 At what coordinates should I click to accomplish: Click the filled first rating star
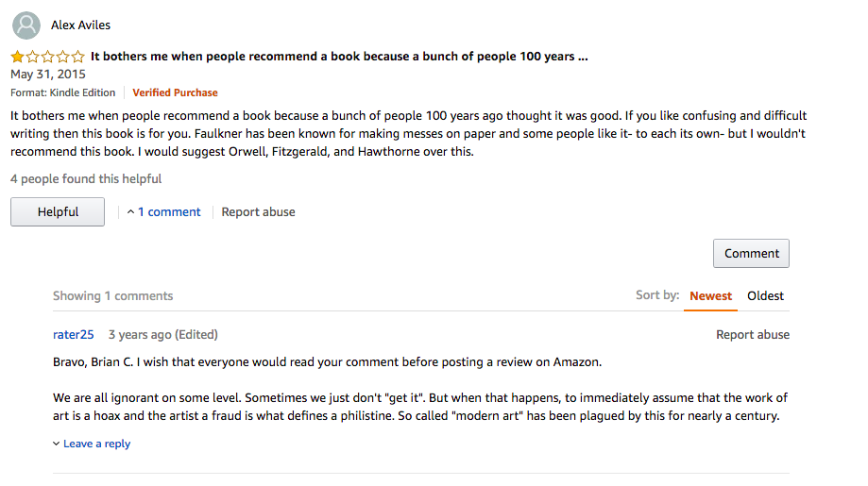tap(18, 57)
